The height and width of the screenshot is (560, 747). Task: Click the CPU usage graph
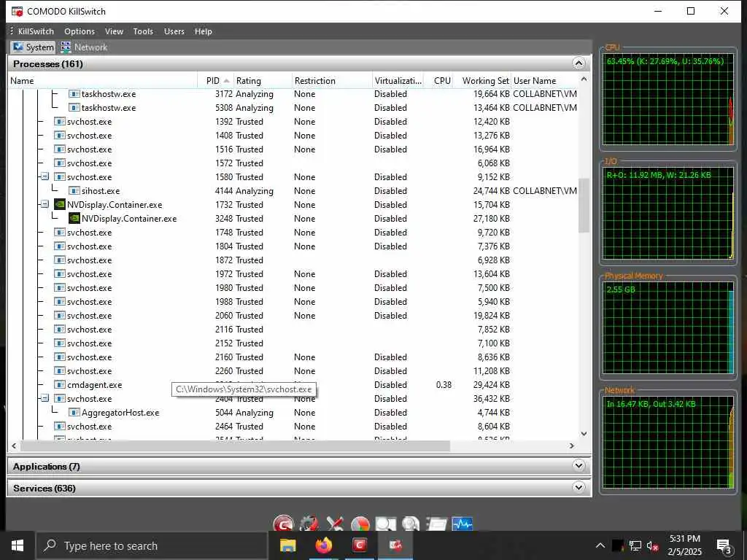tap(667, 100)
